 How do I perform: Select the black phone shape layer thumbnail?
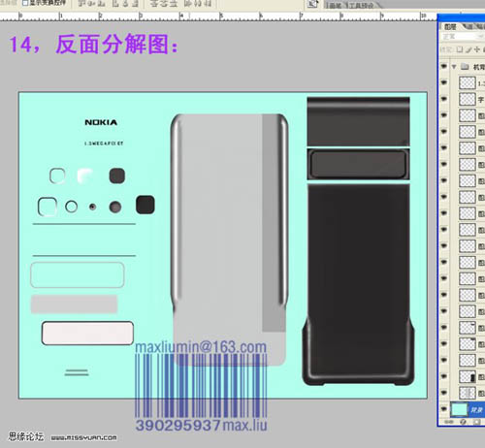point(468,376)
